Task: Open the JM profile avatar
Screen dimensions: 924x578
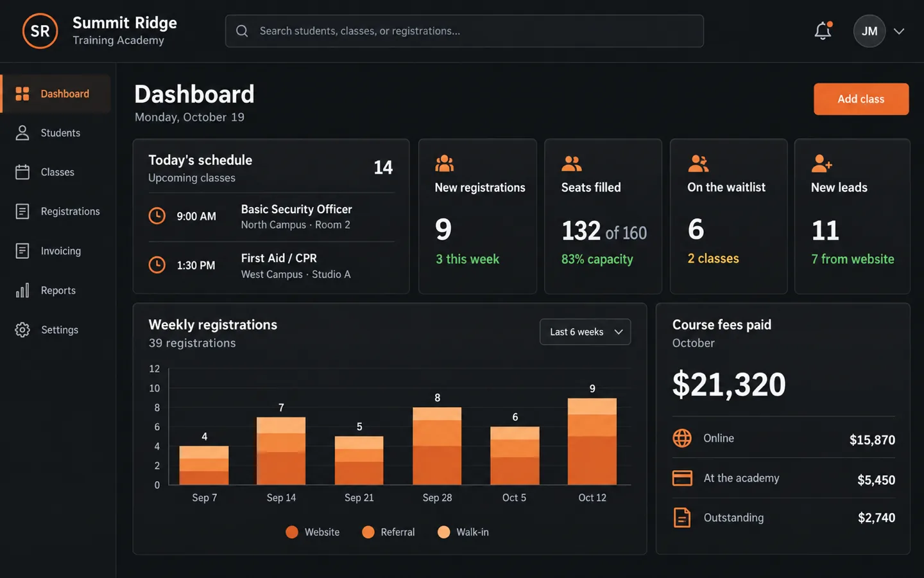Action: (x=869, y=31)
